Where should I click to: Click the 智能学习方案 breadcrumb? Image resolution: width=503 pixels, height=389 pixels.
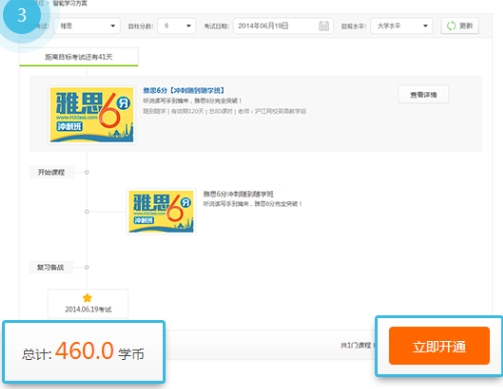coord(70,3)
